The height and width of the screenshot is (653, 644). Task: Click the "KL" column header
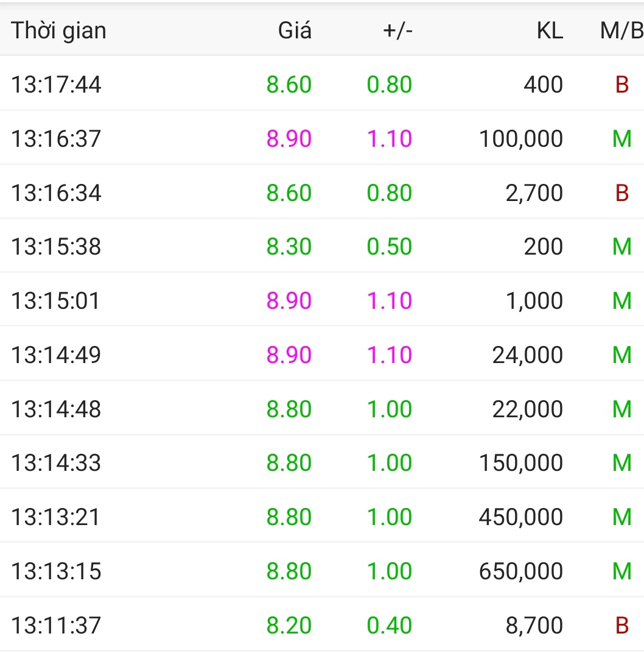pos(550,30)
